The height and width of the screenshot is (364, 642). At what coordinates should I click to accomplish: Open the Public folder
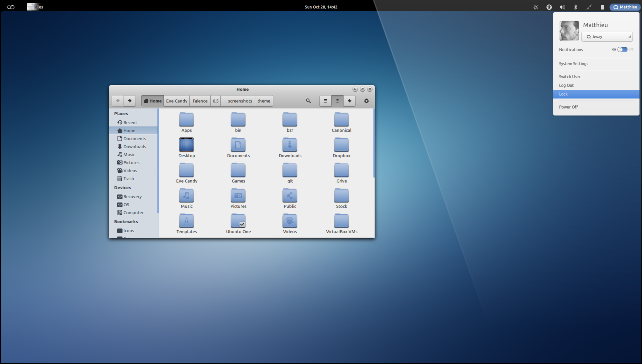(289, 198)
